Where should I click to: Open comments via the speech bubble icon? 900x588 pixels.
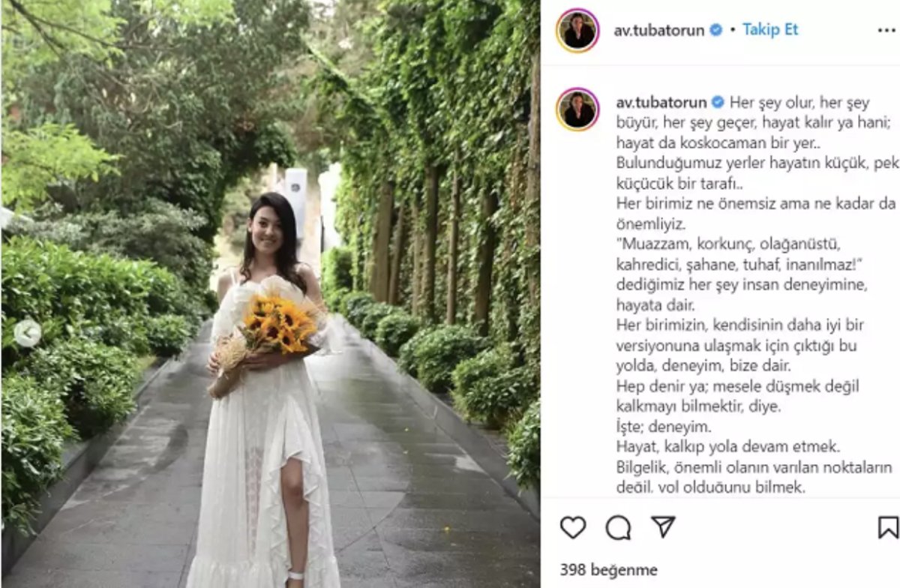click(x=618, y=528)
